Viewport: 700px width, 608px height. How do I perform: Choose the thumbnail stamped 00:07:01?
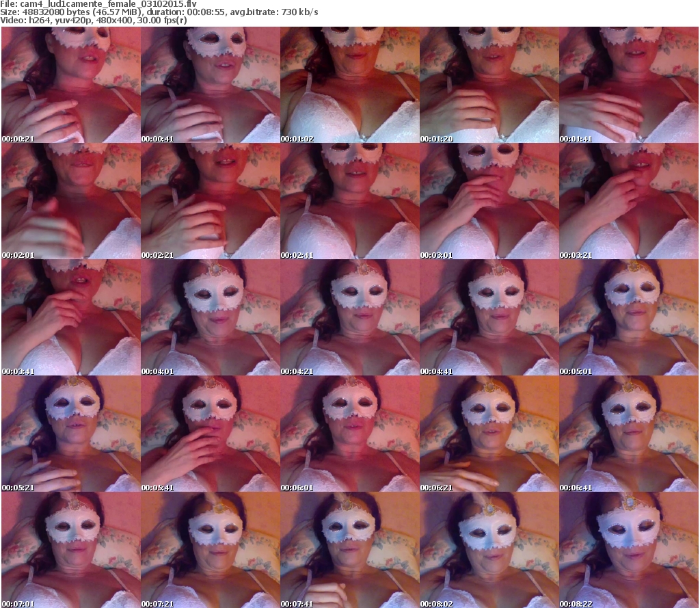coord(71,550)
